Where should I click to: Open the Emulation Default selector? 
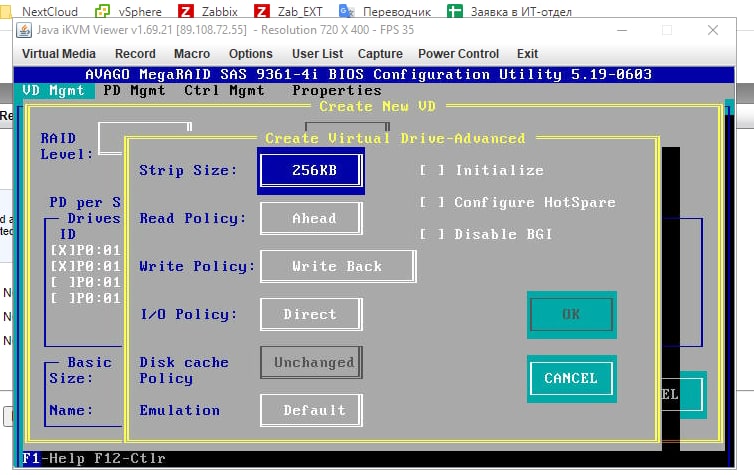pyautogui.click(x=311, y=411)
